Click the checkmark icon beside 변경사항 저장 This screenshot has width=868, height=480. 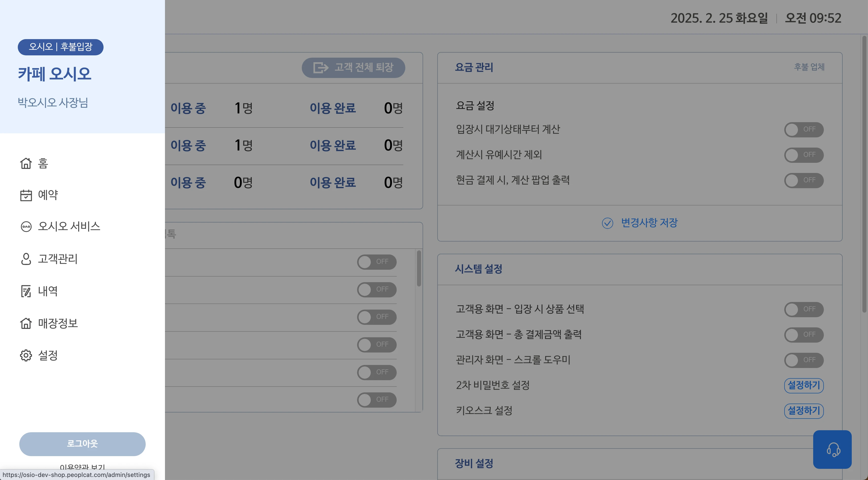tap(607, 223)
